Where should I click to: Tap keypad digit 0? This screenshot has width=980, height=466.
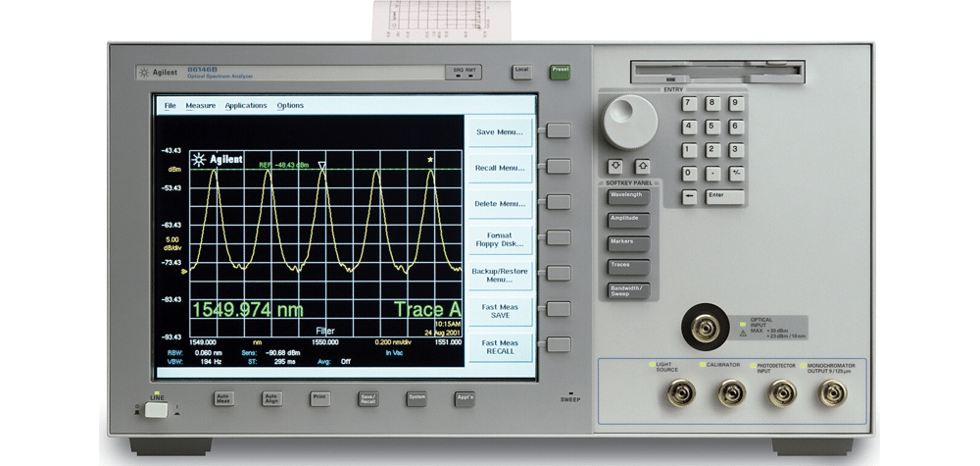689,174
